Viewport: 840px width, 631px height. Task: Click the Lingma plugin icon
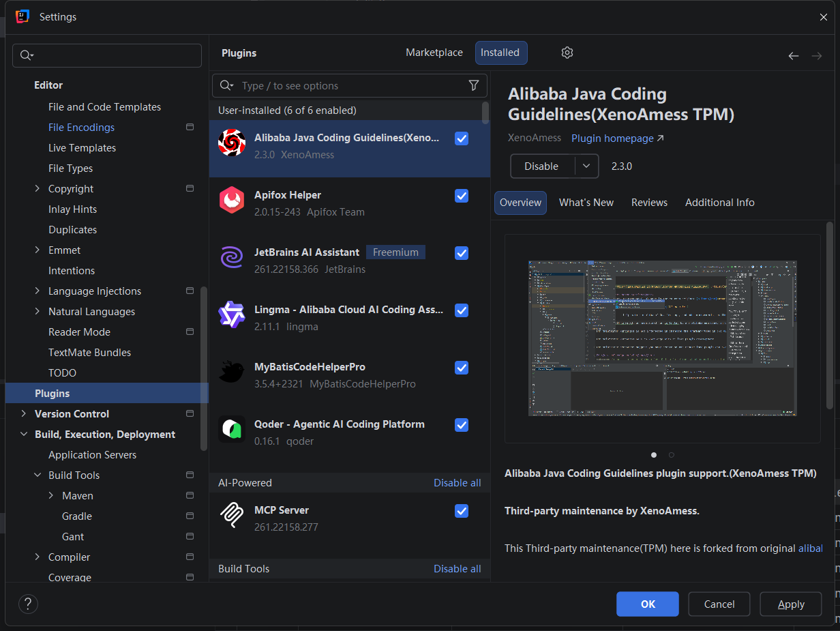pyautogui.click(x=232, y=314)
